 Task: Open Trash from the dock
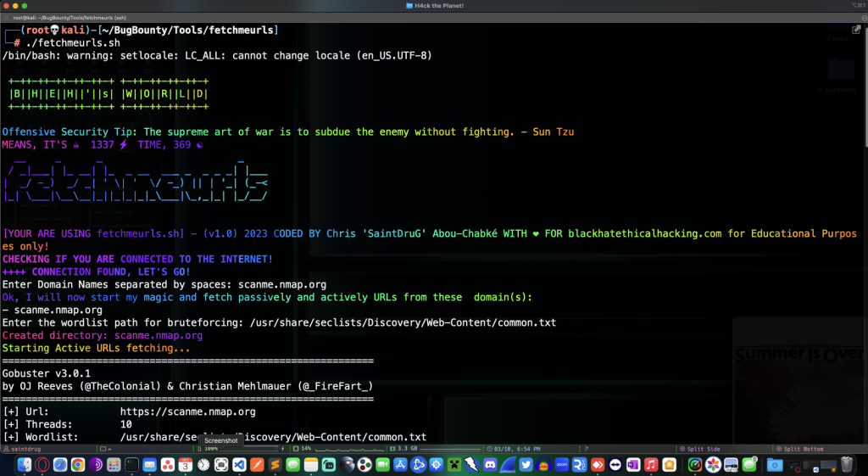847,464
